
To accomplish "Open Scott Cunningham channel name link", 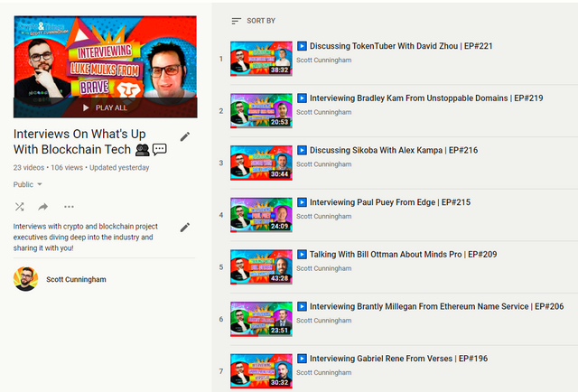I will [76, 279].
